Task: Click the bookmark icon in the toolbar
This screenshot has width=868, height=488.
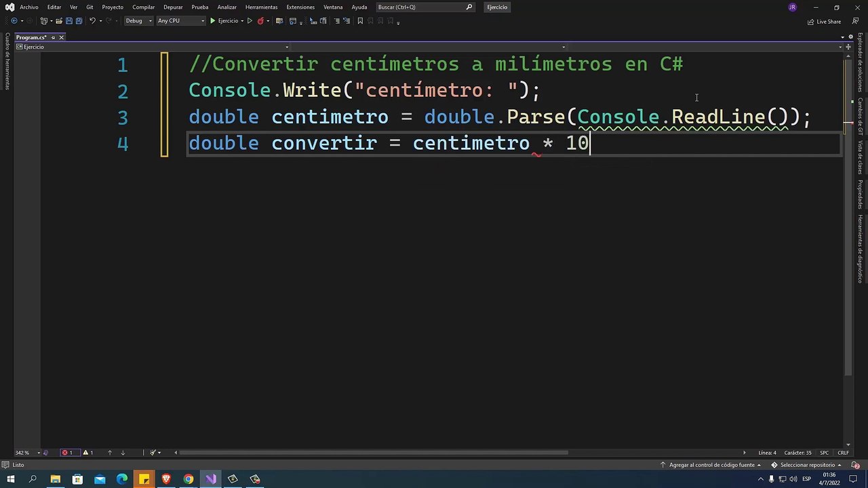Action: tap(360, 21)
